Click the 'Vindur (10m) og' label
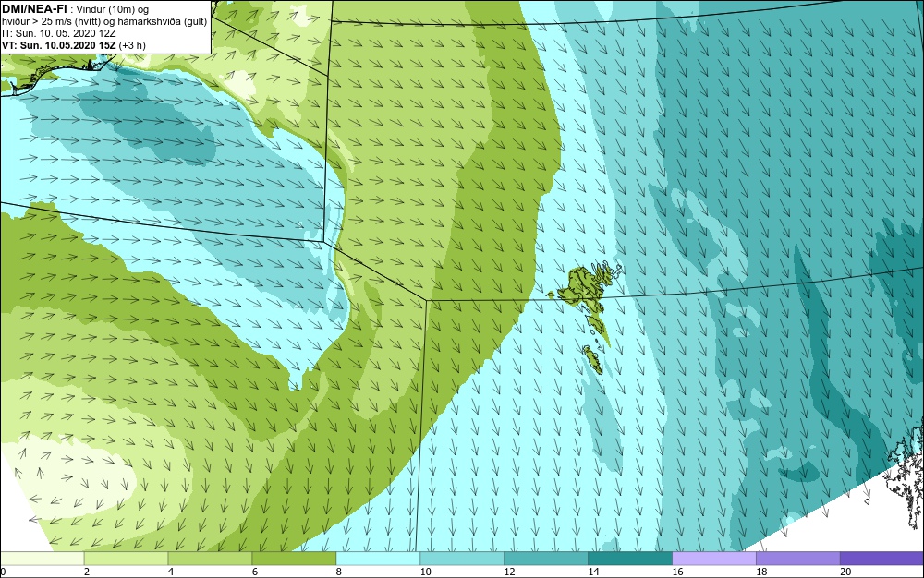Image resolution: width=924 pixels, height=578 pixels. 113,9
